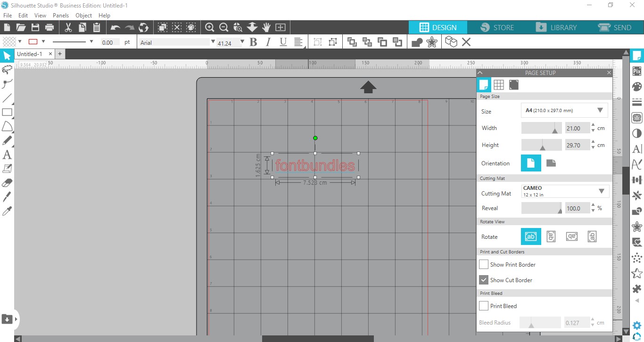Zoom in on the canvas
The height and width of the screenshot is (342, 644).
click(210, 27)
